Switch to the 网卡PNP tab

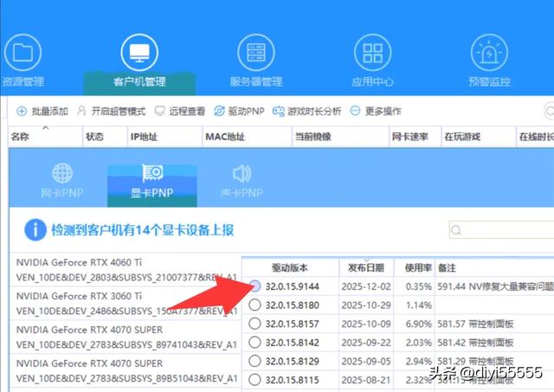(x=62, y=181)
